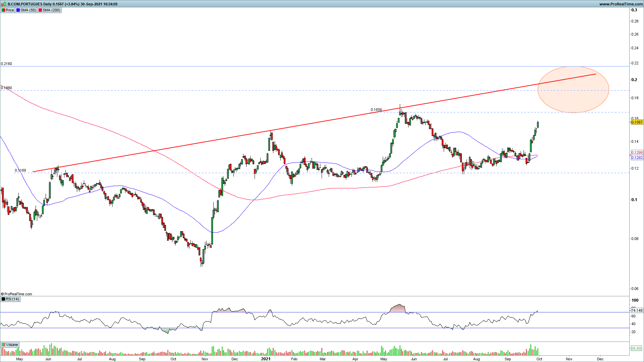
Task: Click the 0.1880 dashed level label
Action: (6, 88)
